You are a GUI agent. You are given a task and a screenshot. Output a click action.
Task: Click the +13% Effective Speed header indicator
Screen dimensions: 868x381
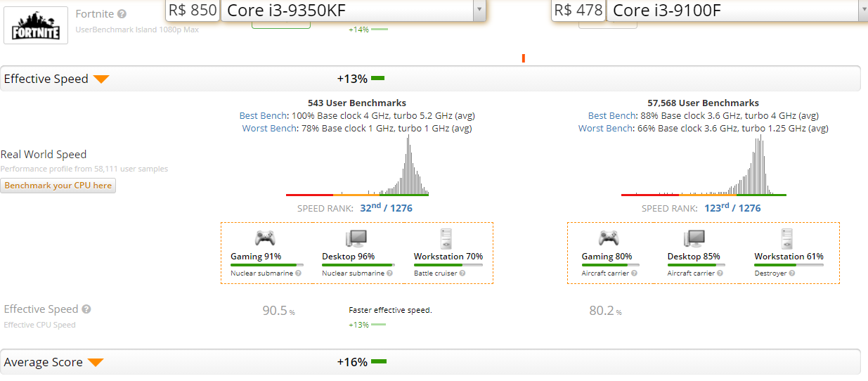pyautogui.click(x=361, y=79)
